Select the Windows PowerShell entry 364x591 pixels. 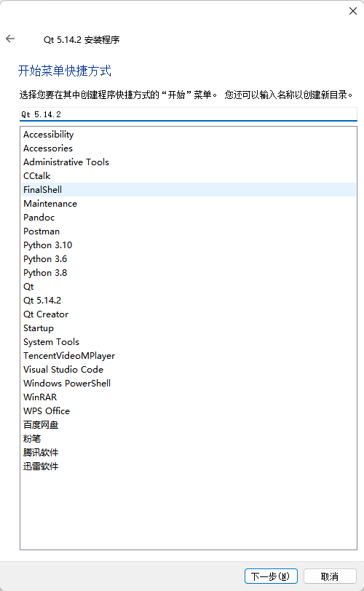tap(189, 384)
